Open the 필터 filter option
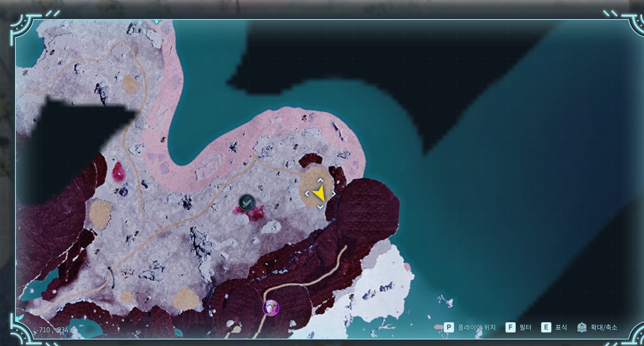The image size is (644, 346). 525,327
